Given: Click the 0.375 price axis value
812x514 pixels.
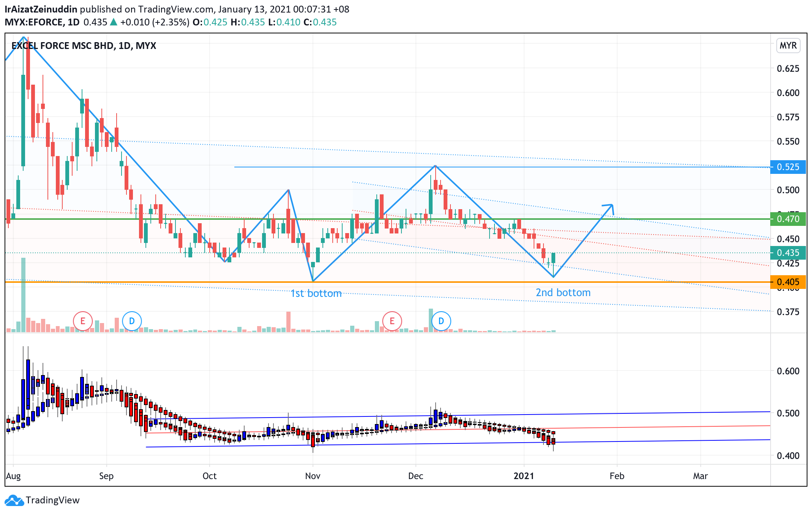Looking at the screenshot, I should (x=788, y=312).
